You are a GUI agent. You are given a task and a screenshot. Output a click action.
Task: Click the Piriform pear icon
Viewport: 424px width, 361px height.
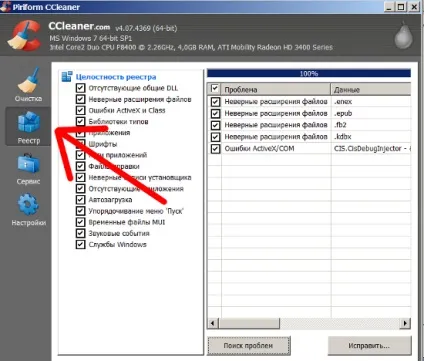click(404, 35)
